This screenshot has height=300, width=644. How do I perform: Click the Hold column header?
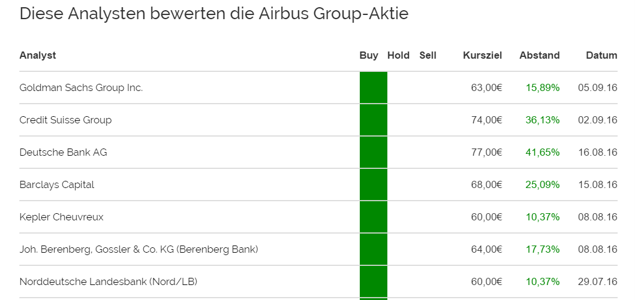398,56
